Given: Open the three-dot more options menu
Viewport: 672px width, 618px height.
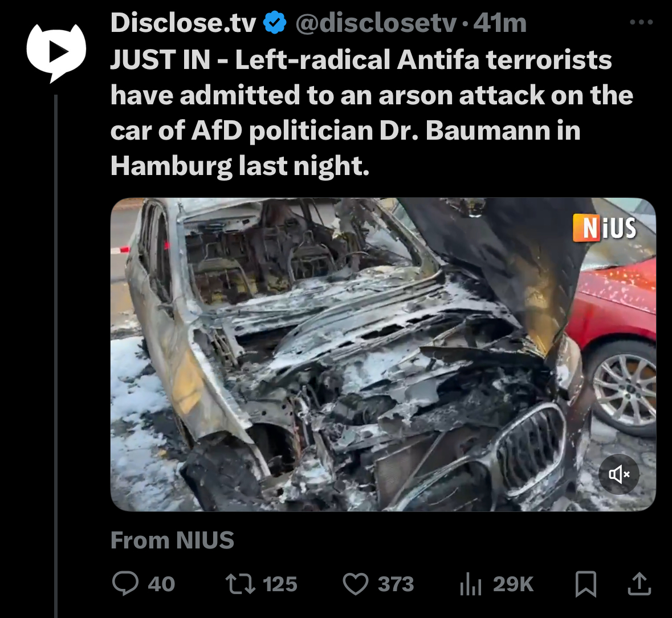Looking at the screenshot, I should [641, 22].
